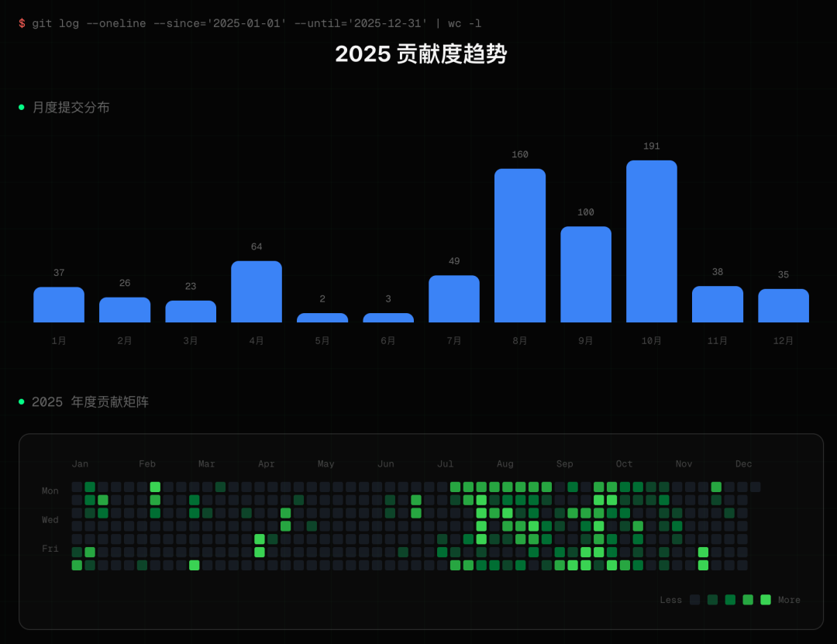Click the "Less" legend label
The image size is (837, 644).
[x=670, y=600]
